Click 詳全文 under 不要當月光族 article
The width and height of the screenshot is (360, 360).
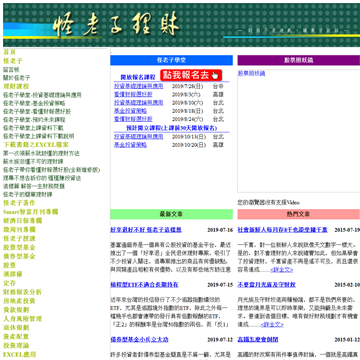(x=272, y=324)
